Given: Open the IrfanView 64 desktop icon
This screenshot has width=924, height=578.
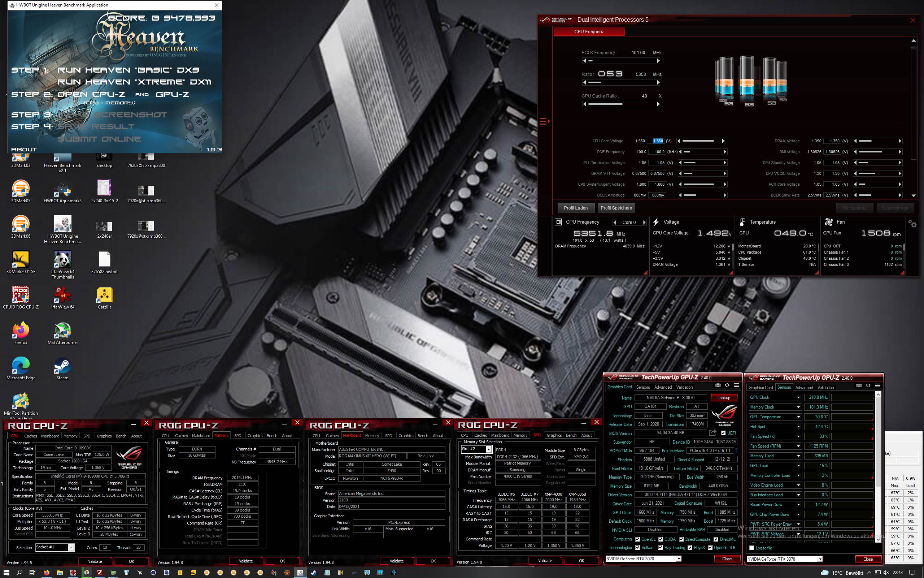Looking at the screenshot, I should pyautogui.click(x=62, y=297).
